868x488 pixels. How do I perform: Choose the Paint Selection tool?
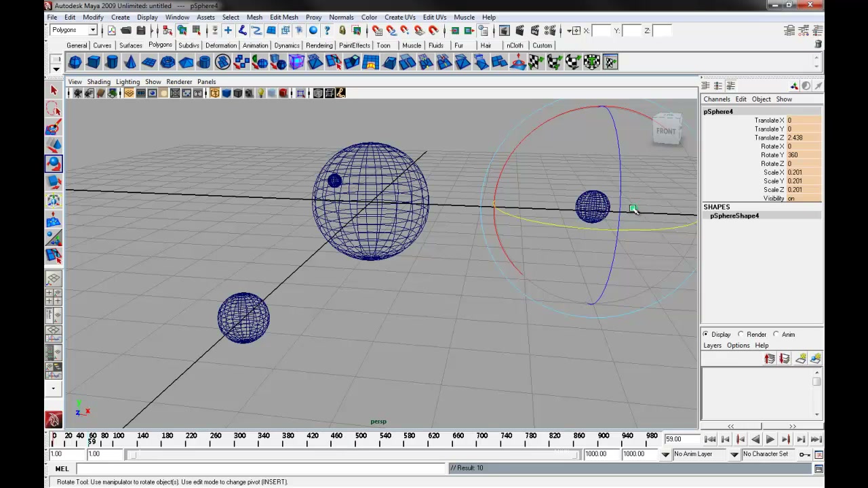(54, 127)
